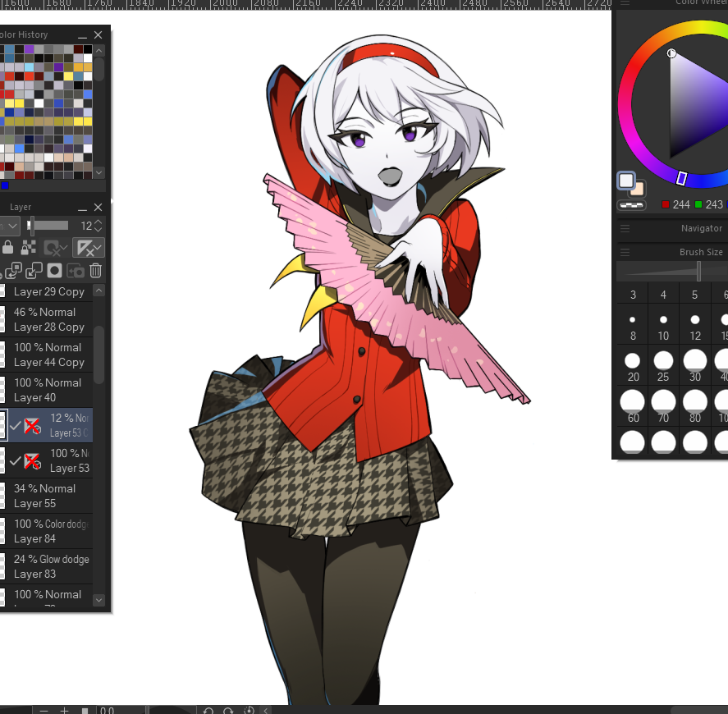Choose brush size 10 preset
This screenshot has width=728, height=714.
point(663,325)
